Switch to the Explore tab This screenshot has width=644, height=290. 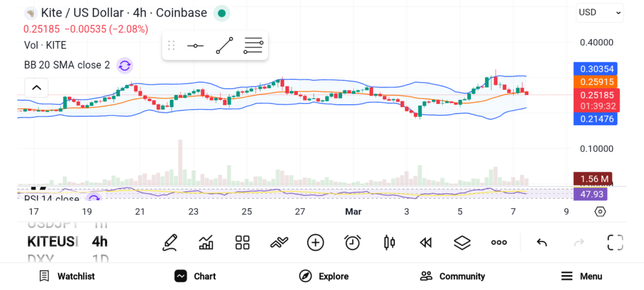pos(324,276)
